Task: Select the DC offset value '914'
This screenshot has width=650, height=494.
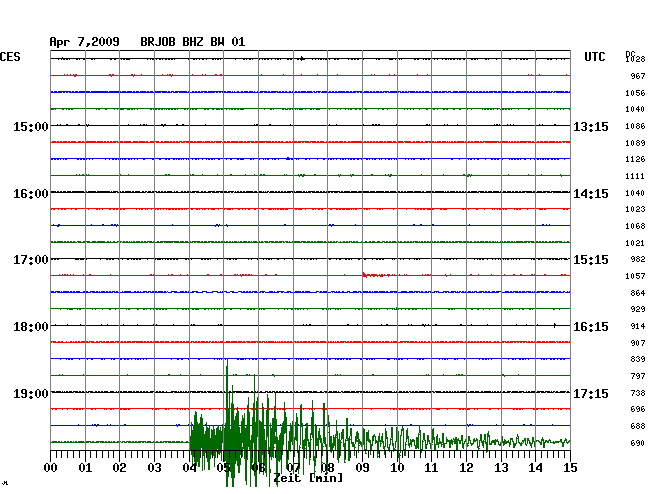Action: click(638, 326)
